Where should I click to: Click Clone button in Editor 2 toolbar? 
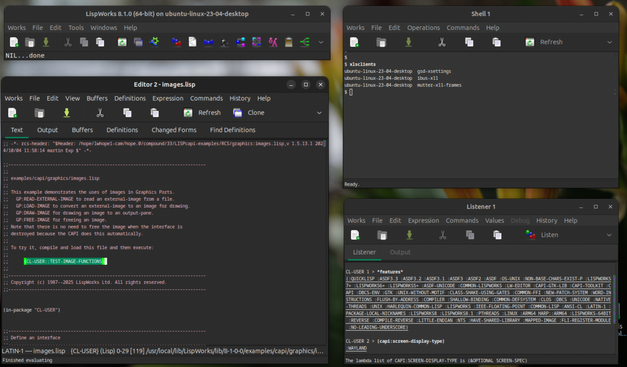tap(249, 113)
